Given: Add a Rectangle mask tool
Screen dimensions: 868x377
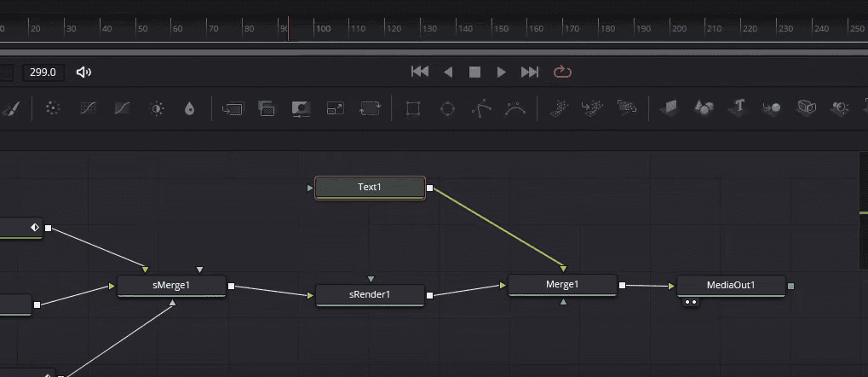Looking at the screenshot, I should (x=412, y=108).
